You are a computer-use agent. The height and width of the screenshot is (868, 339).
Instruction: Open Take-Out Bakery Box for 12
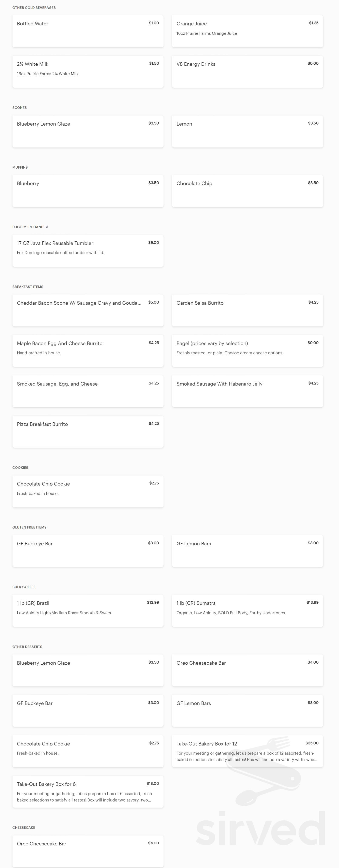(x=247, y=751)
